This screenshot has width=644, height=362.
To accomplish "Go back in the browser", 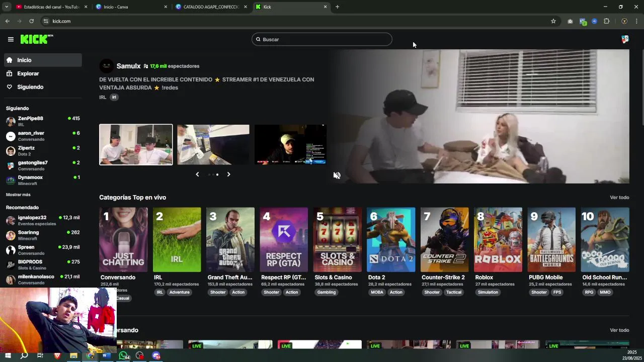I will [7, 21].
